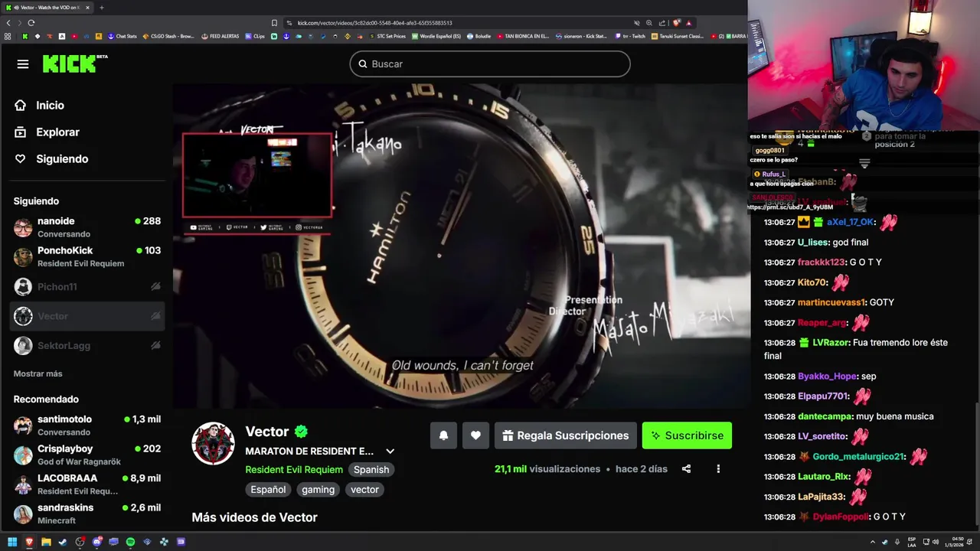This screenshot has width=980, height=551.
Task: Click chat username Gordo_metalurgico21
Action: coord(859,457)
